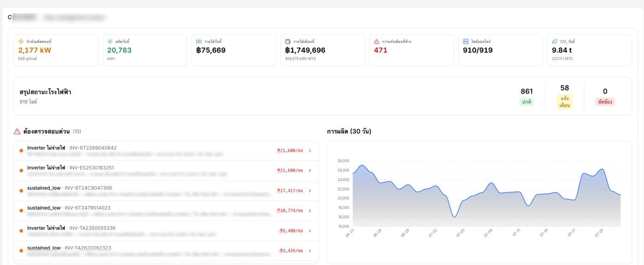Click the ฿21,600/mo loss on INV-6T2269040842 row
The width and height of the screenshot is (644, 265).
pos(290,151)
